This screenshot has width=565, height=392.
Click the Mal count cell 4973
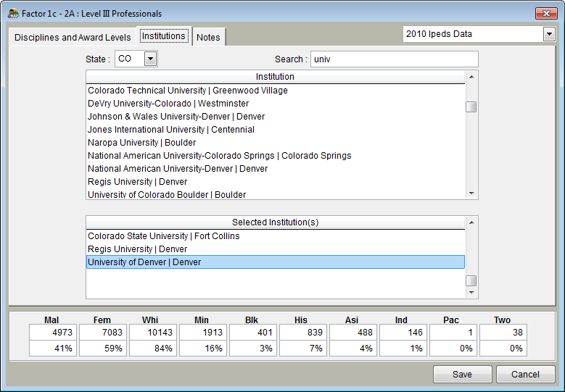point(53,333)
